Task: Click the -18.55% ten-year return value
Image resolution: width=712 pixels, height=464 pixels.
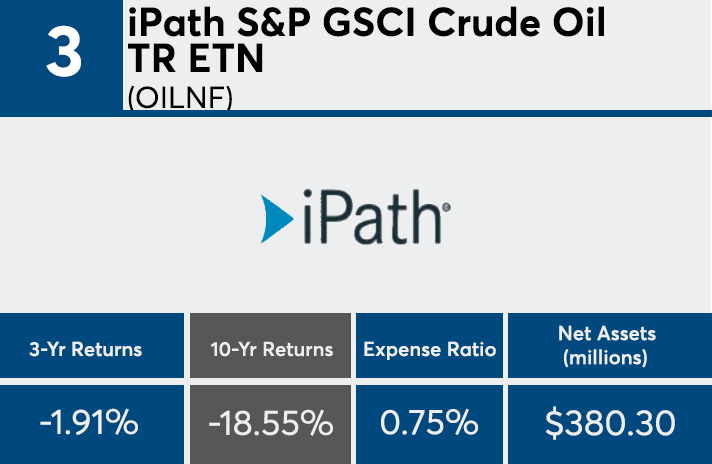Action: (x=269, y=423)
